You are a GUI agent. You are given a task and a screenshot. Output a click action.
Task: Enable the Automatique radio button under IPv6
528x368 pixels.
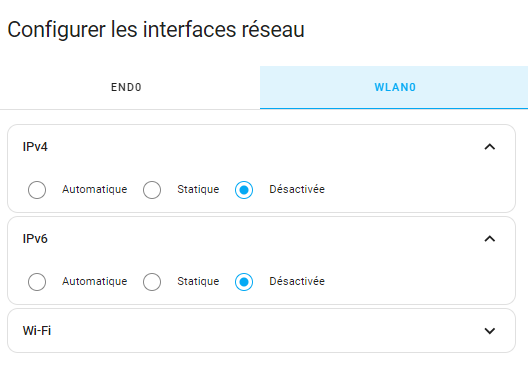click(x=37, y=282)
